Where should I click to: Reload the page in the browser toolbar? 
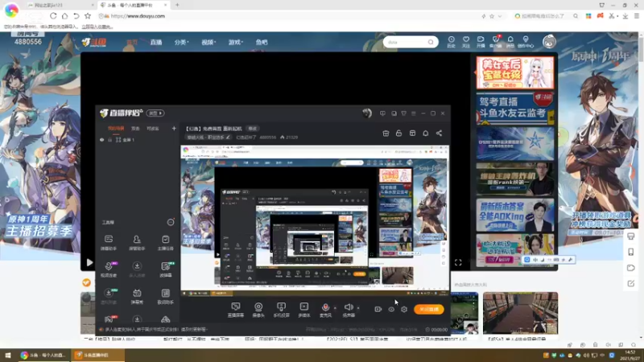click(x=53, y=16)
